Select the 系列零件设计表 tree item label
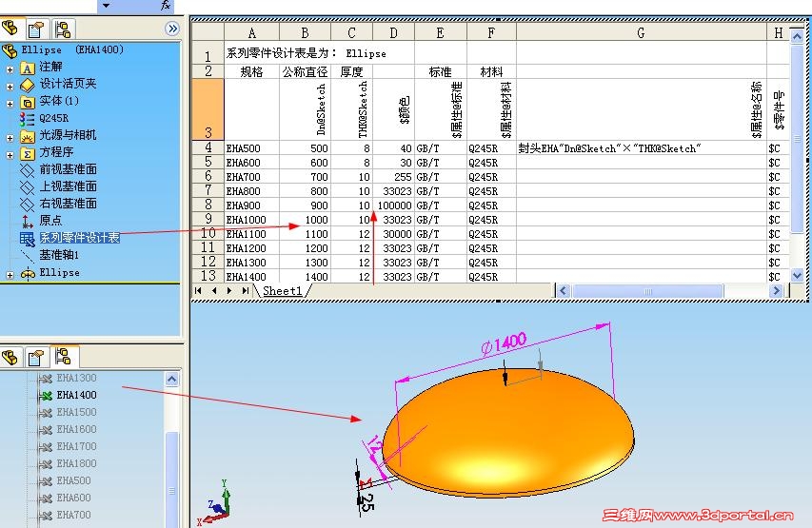The height and width of the screenshot is (528, 812). coord(80,238)
